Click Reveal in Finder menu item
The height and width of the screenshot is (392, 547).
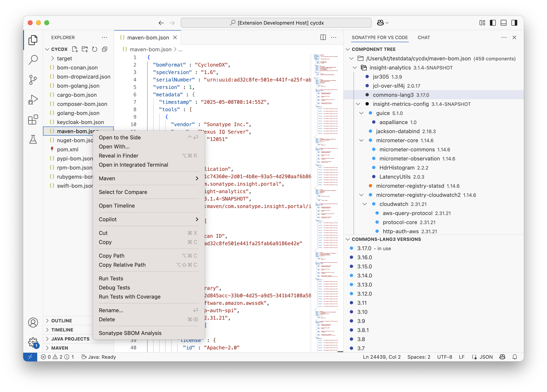pos(149,156)
